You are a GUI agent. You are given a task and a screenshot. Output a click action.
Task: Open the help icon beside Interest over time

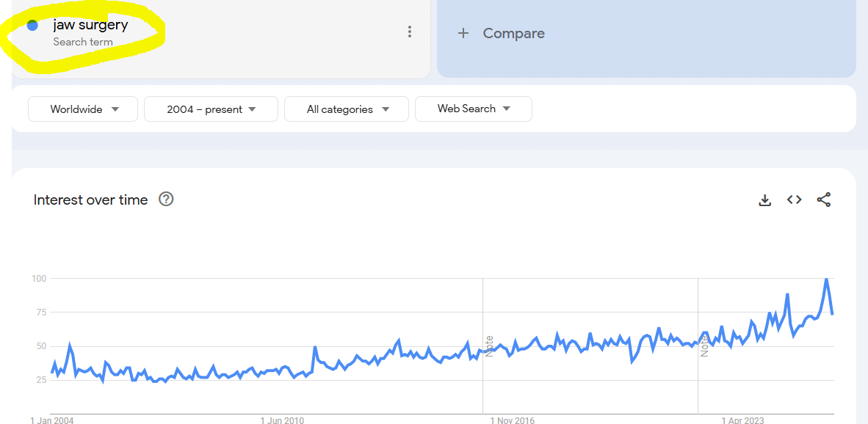[x=166, y=200]
